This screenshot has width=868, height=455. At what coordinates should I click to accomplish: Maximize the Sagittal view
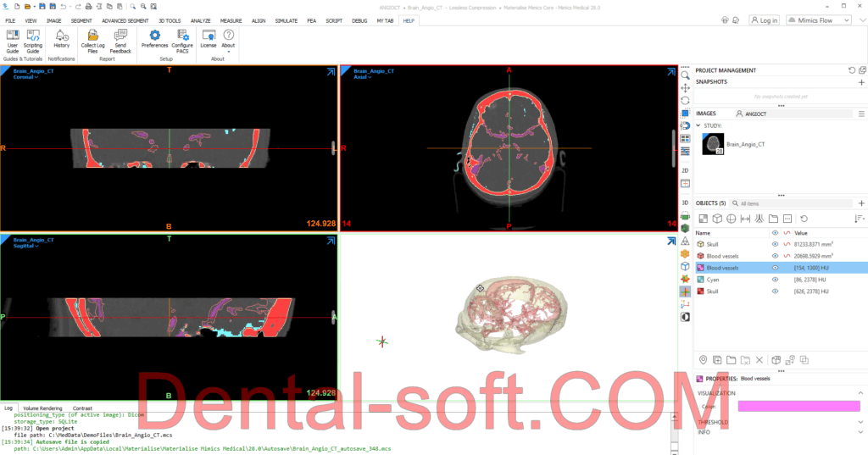coord(331,241)
